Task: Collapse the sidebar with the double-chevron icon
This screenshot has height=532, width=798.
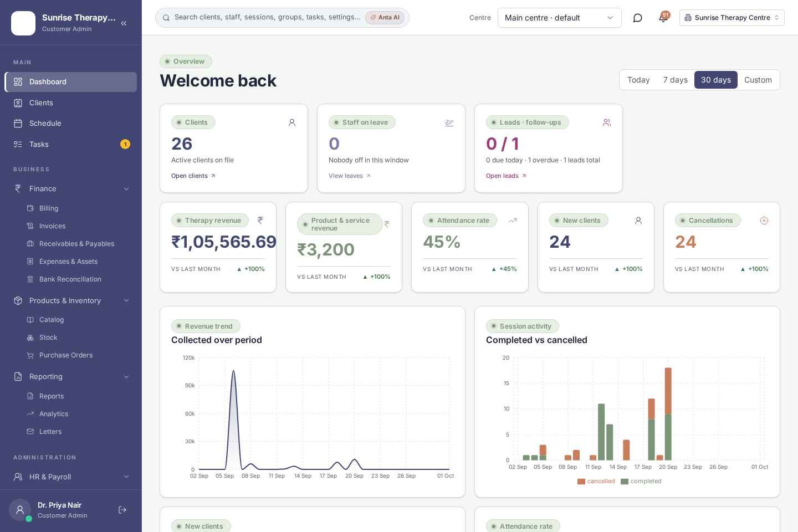Action: (x=124, y=23)
